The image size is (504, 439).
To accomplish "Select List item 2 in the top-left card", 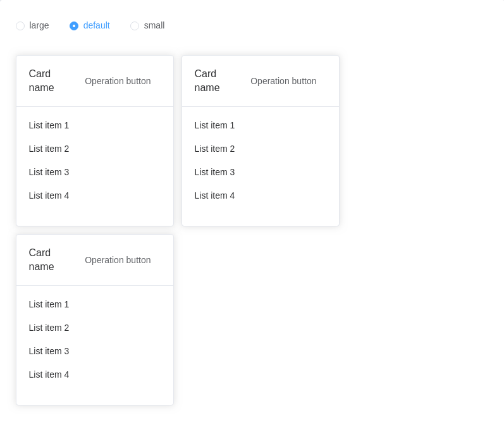I will click(x=49, y=149).
